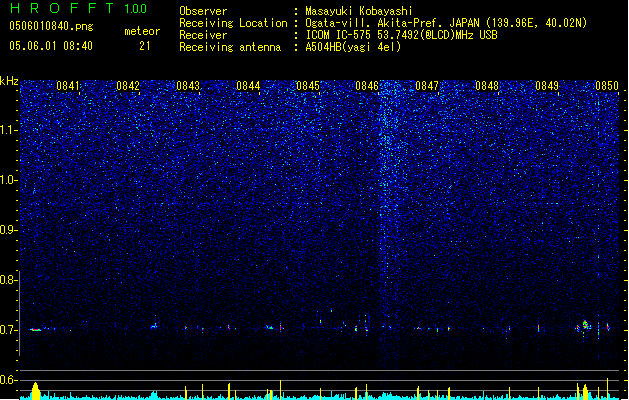Select the file name 0506010840.png
This screenshot has height=400, width=629.
click(51, 26)
